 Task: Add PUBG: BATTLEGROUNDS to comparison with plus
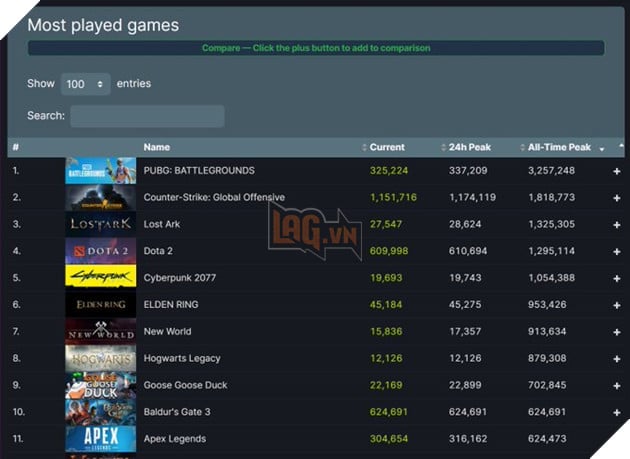[616, 171]
